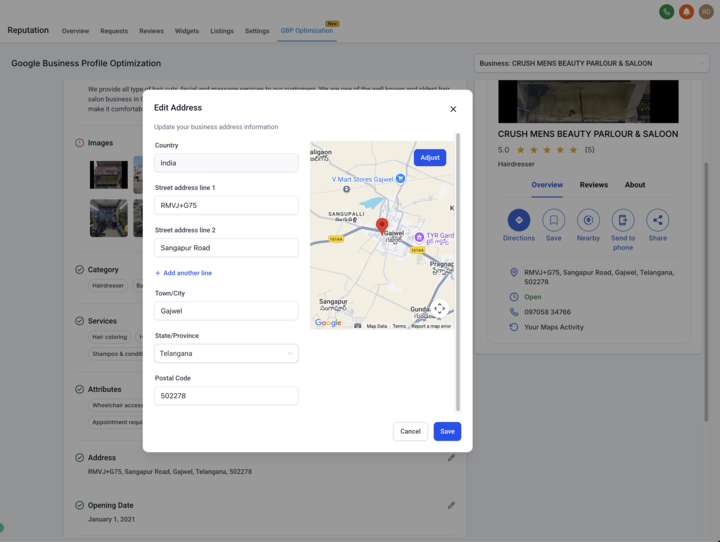
Task: Click the red location pin on map
Action: click(x=382, y=226)
